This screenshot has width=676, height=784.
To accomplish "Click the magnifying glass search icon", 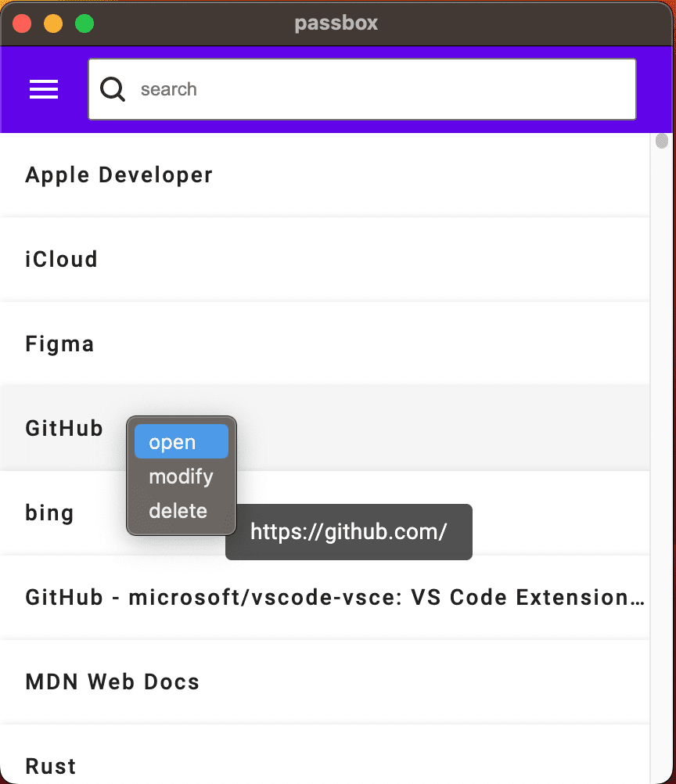I will pyautogui.click(x=113, y=89).
